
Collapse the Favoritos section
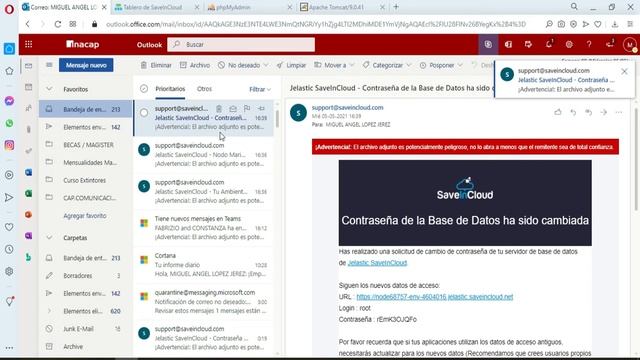49,89
